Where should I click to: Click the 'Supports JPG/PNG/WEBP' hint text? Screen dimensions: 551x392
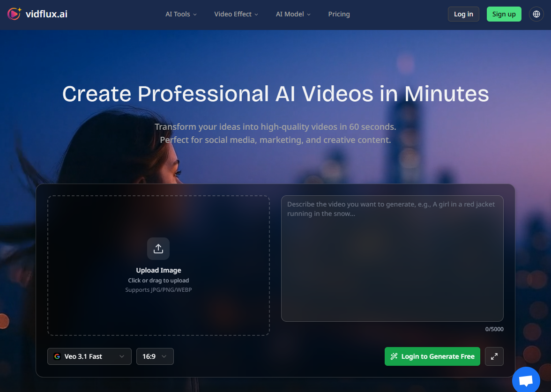(x=158, y=290)
